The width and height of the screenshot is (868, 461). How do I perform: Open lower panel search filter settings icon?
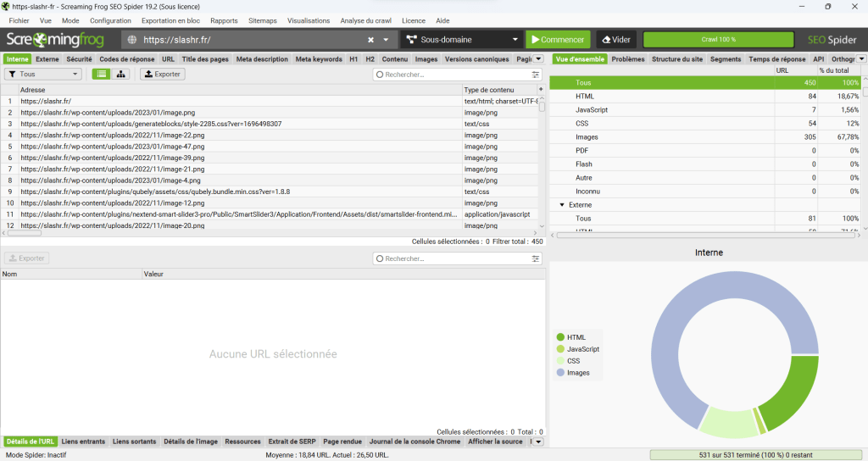pos(535,258)
